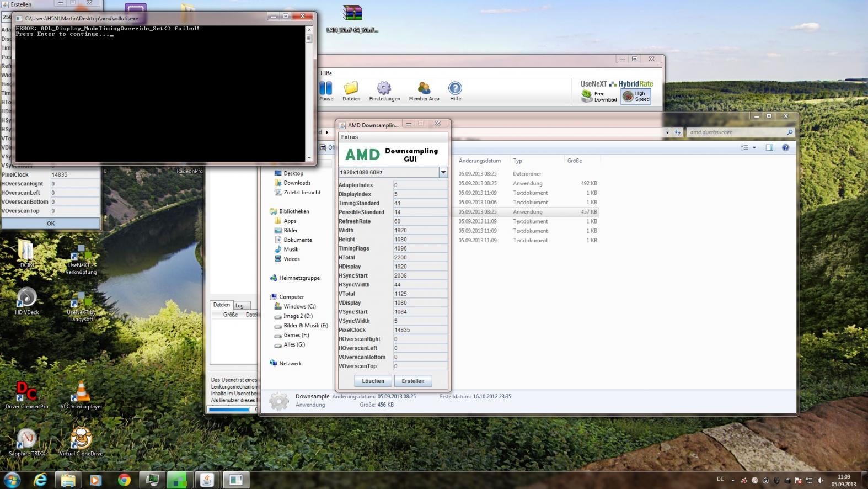Open Google Chrome from taskbar

pyautogui.click(x=124, y=480)
